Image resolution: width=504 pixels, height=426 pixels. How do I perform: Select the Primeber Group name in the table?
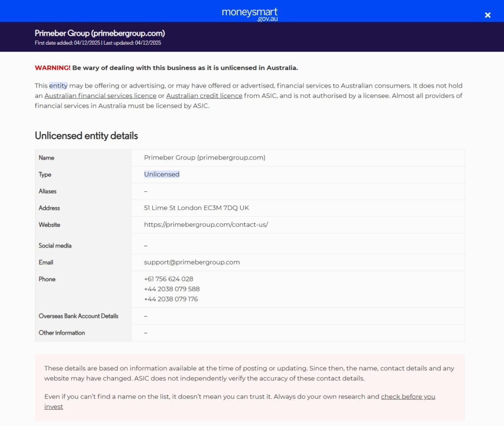(204, 157)
